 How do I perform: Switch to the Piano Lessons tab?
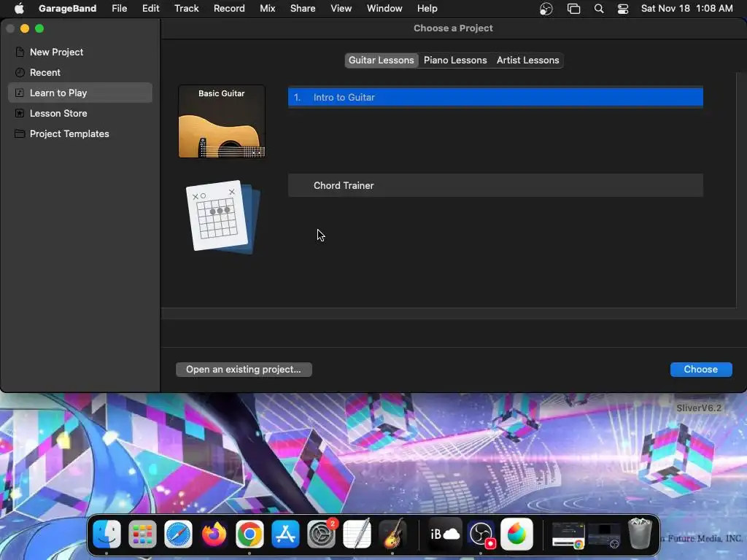pyautogui.click(x=455, y=61)
